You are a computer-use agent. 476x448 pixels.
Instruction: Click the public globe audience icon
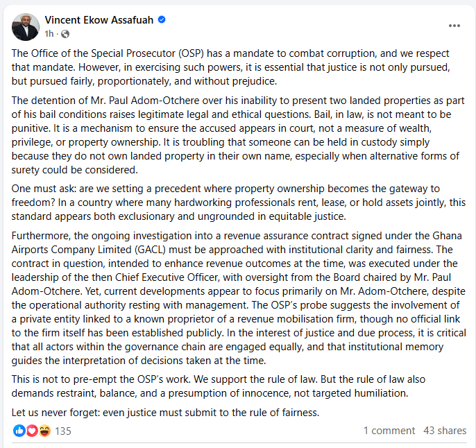point(65,34)
